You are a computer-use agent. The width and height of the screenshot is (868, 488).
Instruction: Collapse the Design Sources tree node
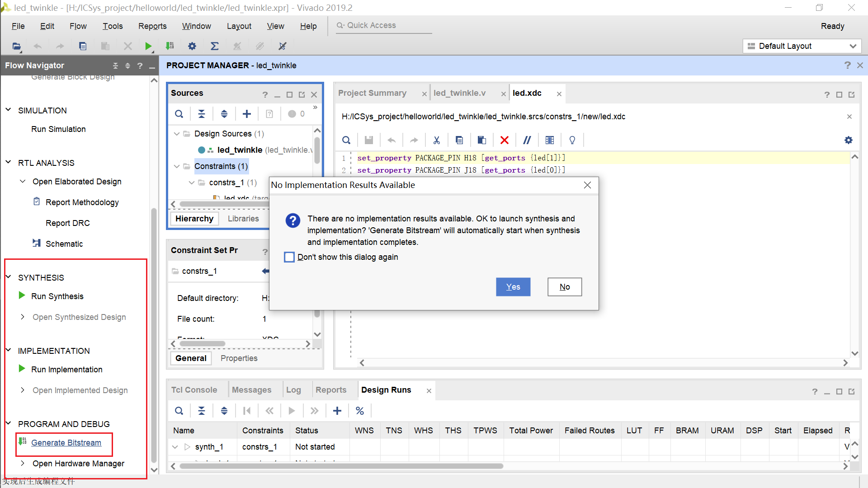point(177,134)
